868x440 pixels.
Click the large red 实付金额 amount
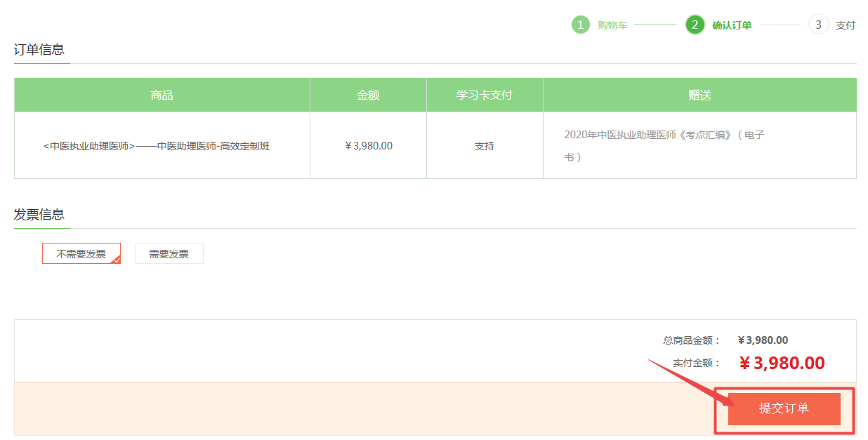(782, 364)
